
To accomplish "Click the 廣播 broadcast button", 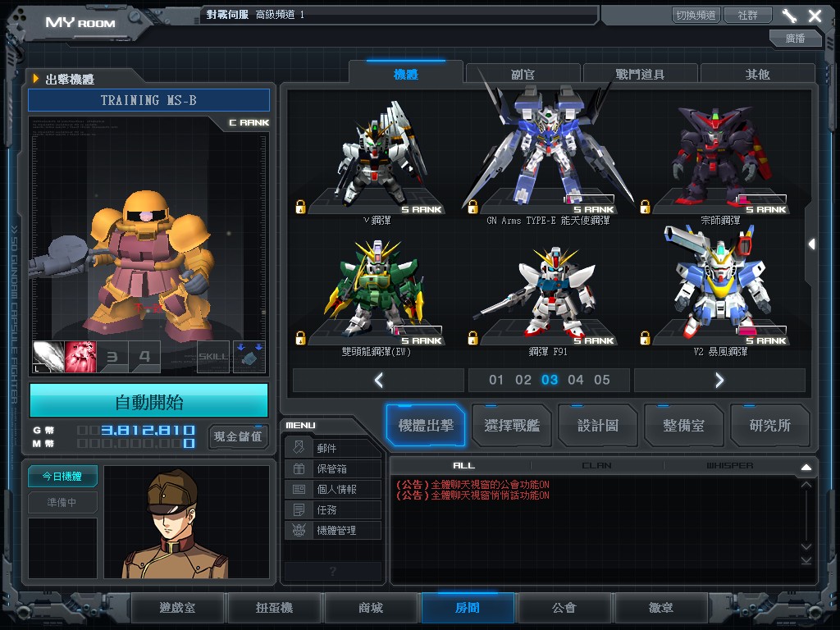I will (x=795, y=38).
